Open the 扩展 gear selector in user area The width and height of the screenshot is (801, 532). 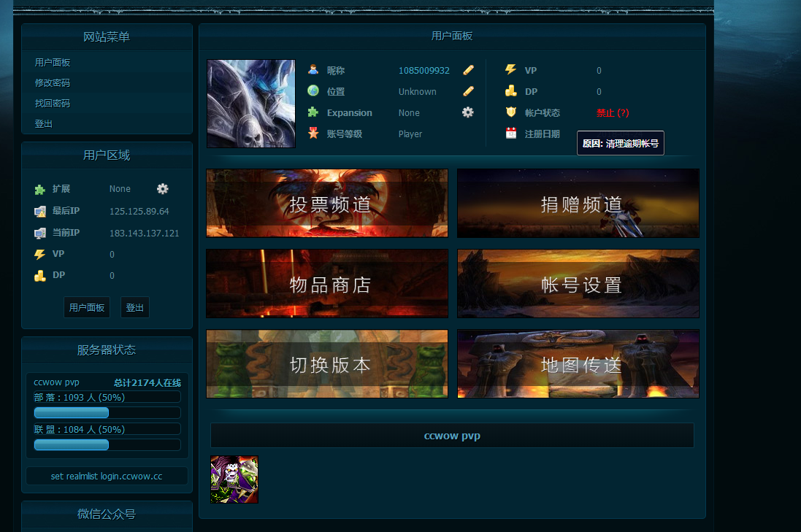pos(162,188)
